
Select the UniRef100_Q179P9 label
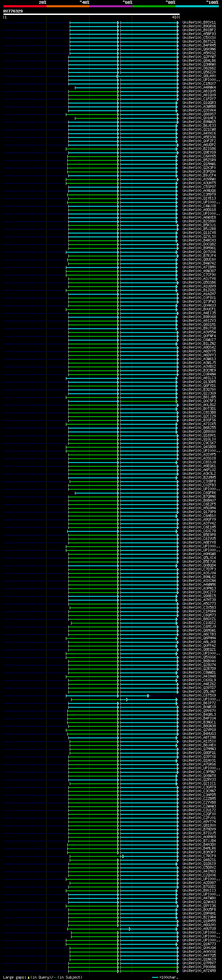pyautogui.click(x=199, y=512)
